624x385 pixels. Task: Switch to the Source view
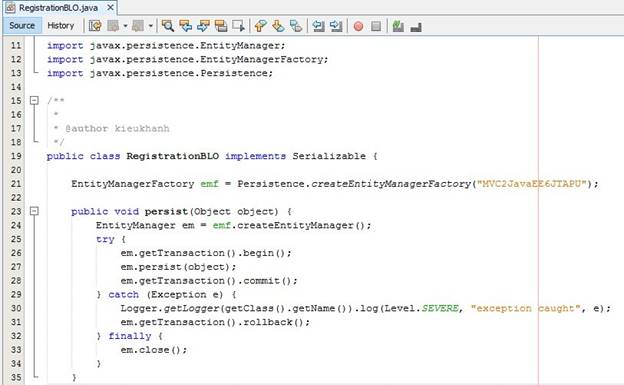pyautogui.click(x=22, y=26)
